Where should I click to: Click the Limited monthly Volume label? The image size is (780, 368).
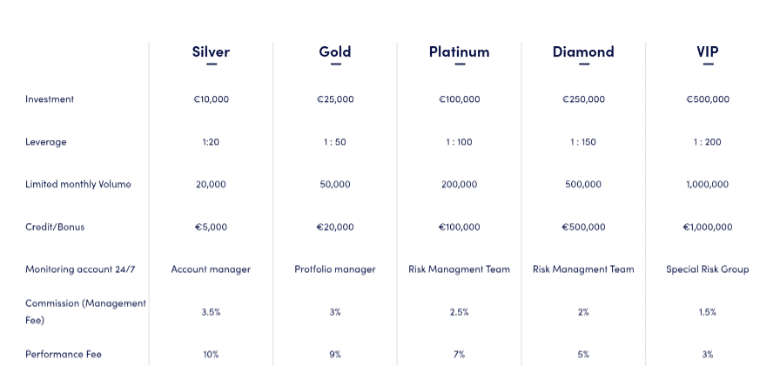click(78, 184)
